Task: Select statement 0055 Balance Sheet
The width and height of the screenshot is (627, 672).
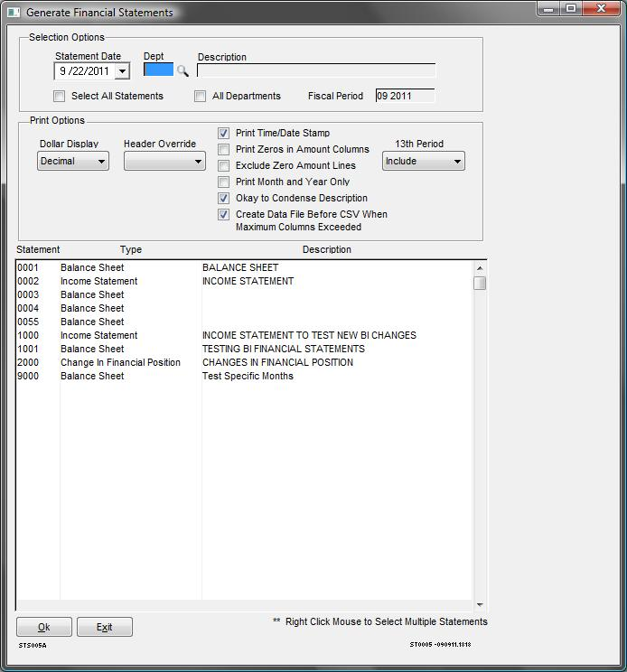Action: pyautogui.click(x=244, y=322)
